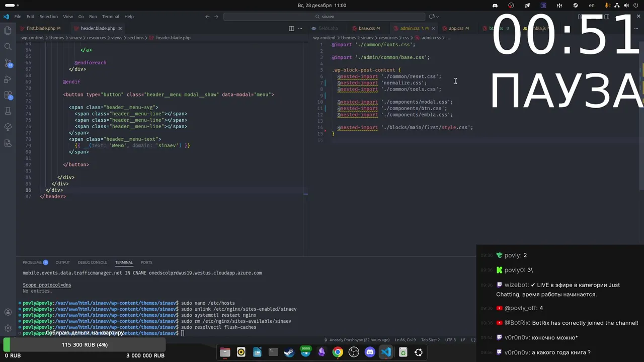This screenshot has width=644, height=362.
Task: Click LF end-of-line status item
Action: [x=463, y=340]
